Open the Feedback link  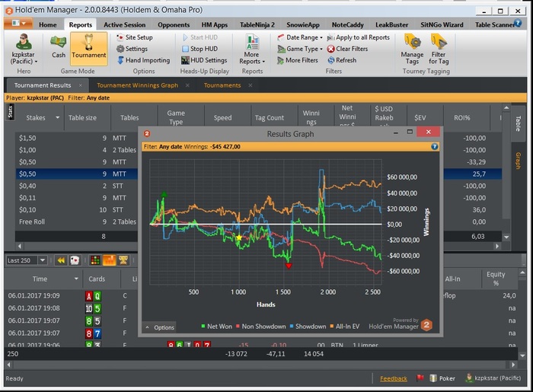[x=394, y=378]
